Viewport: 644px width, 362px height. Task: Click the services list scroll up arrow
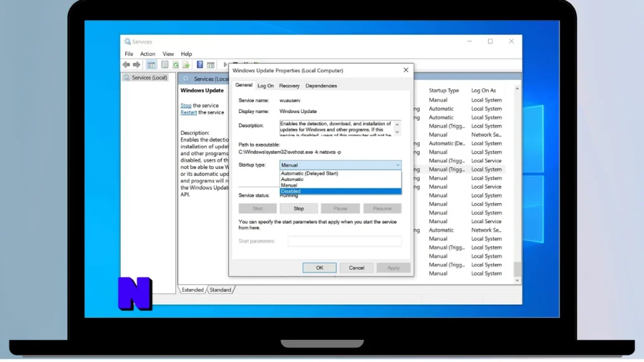(517, 89)
